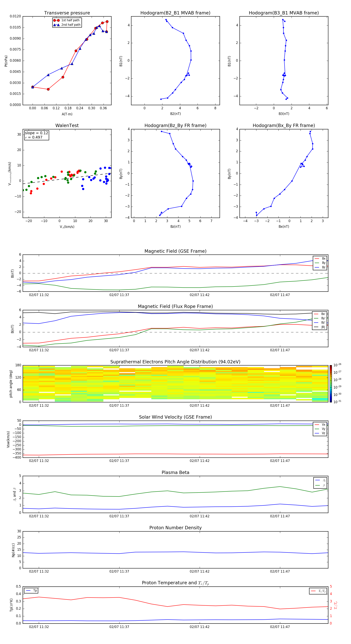
Task: Click the Tp legend entry
Action: pyautogui.click(x=31, y=591)
